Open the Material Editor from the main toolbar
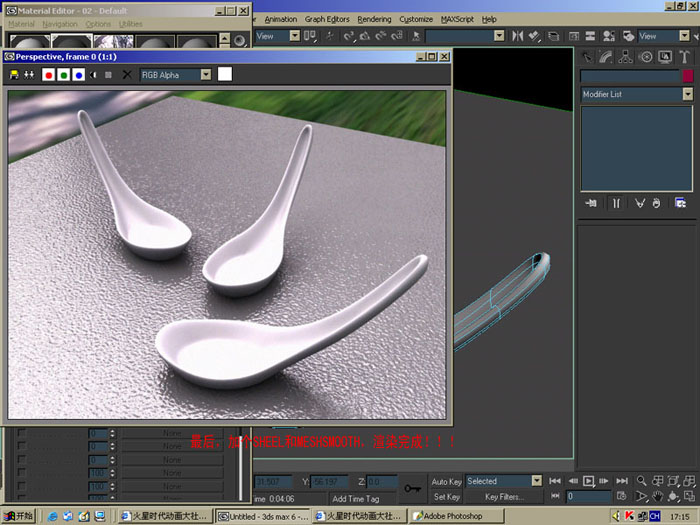 609,36
